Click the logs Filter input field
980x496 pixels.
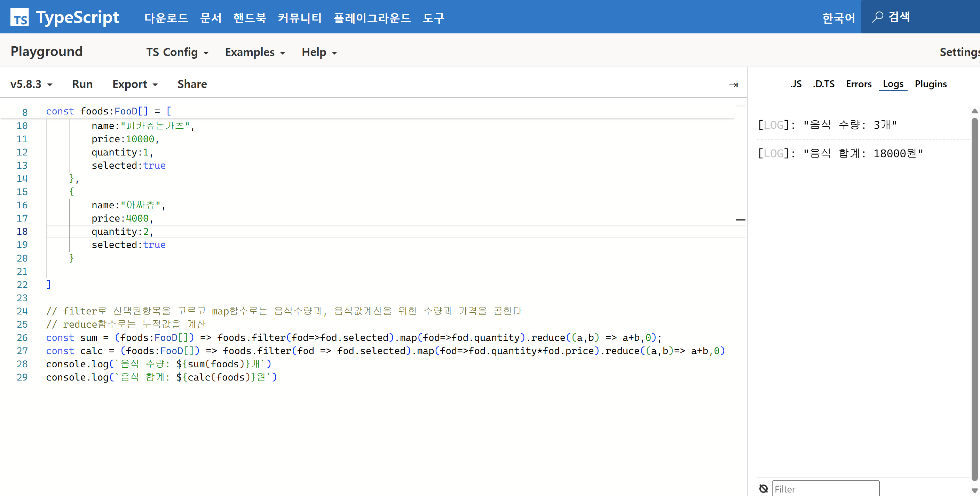[x=825, y=489]
